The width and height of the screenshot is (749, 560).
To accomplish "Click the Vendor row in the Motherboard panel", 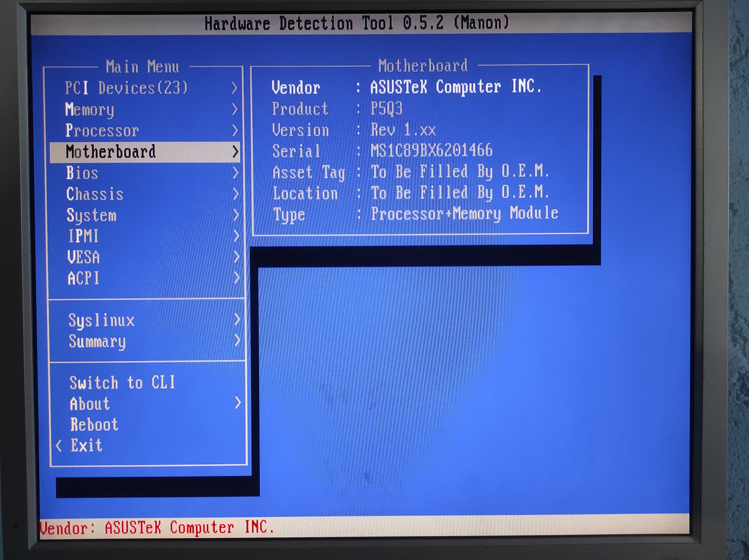I will [406, 87].
